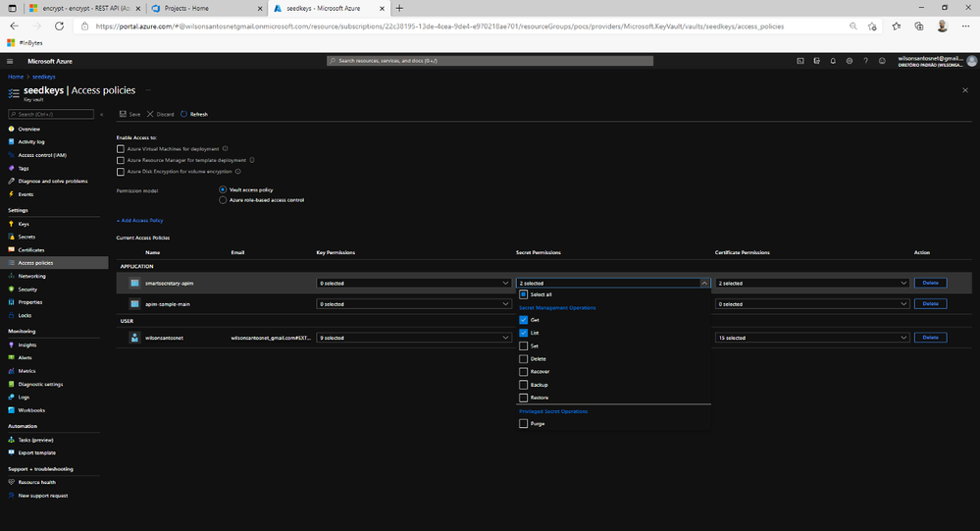Go back in browser history
Screen dimensions: 980x531
[15, 27]
